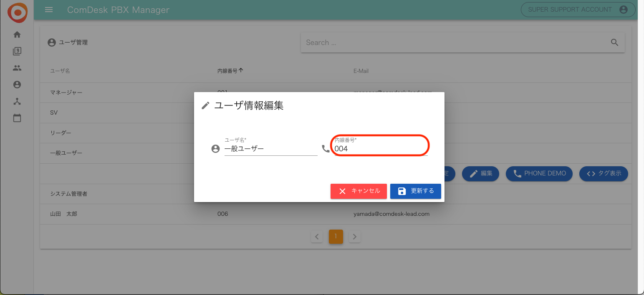Click the search magnifier icon
644x295 pixels.
[x=614, y=42]
